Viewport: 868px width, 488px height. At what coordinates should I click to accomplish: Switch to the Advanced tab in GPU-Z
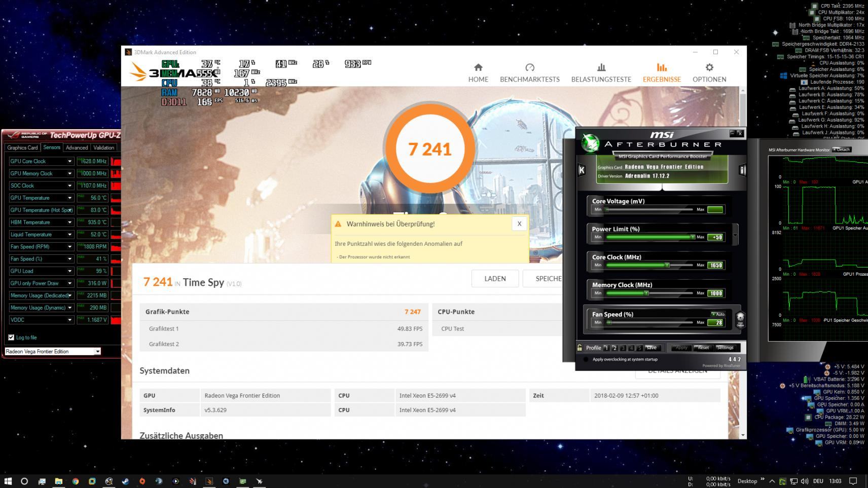[x=77, y=147]
